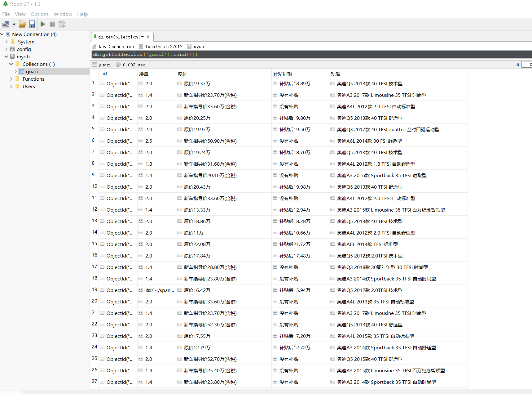Image resolution: width=532 pixels, height=394 pixels.
Task: Select the cell '原价12.79万'
Action: [224, 347]
